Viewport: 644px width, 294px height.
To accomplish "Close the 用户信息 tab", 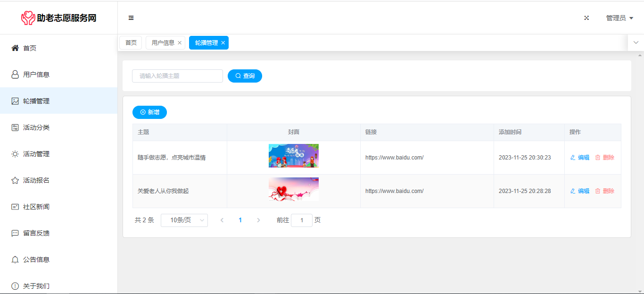I will coord(180,43).
